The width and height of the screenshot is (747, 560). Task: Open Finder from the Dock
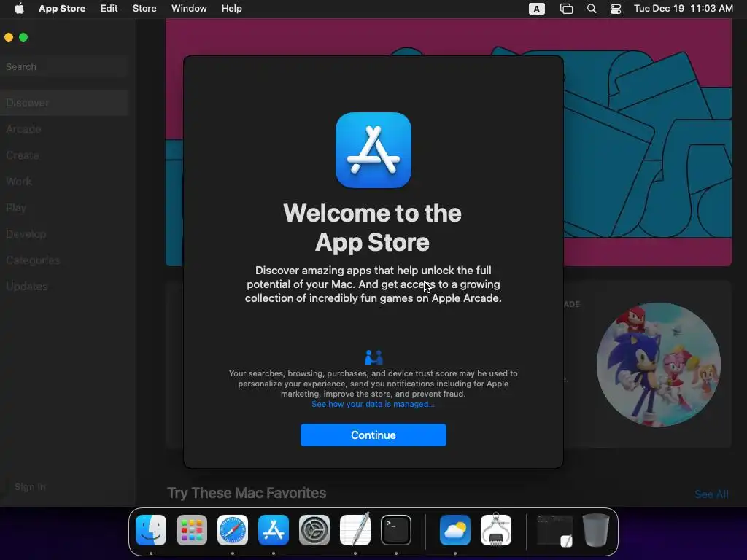[151, 530]
